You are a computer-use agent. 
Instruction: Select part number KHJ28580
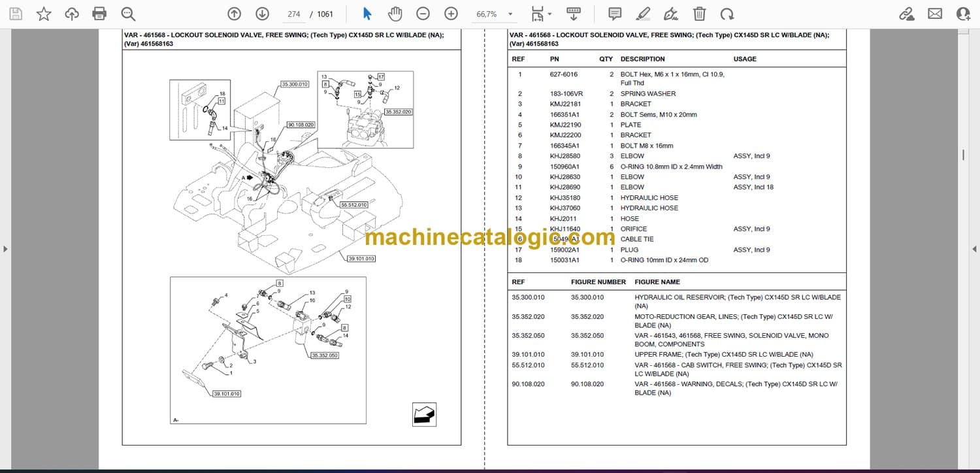tap(564, 156)
